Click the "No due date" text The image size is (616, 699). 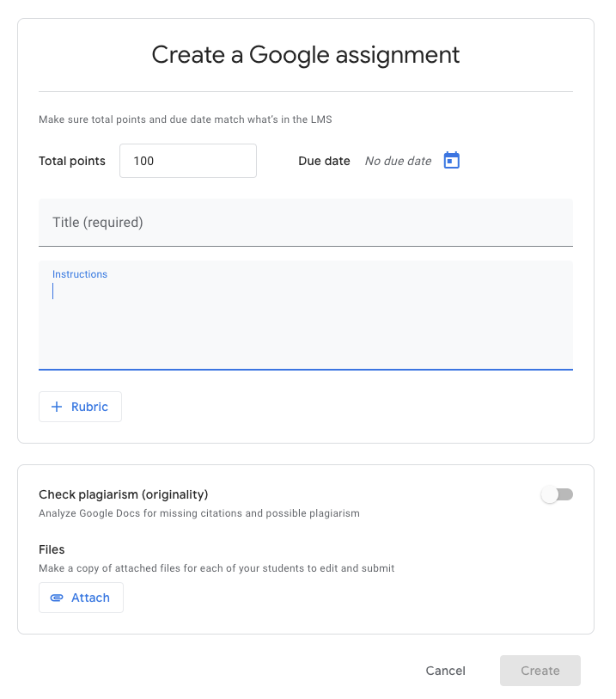[x=398, y=161]
